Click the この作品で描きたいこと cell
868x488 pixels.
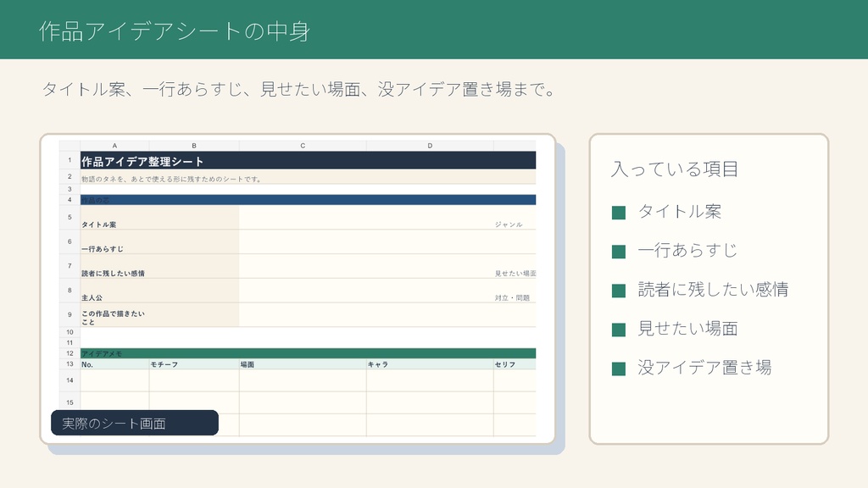click(159, 315)
